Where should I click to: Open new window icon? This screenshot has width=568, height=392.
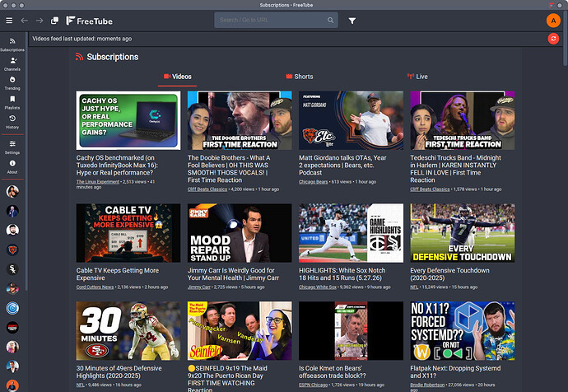(54, 21)
